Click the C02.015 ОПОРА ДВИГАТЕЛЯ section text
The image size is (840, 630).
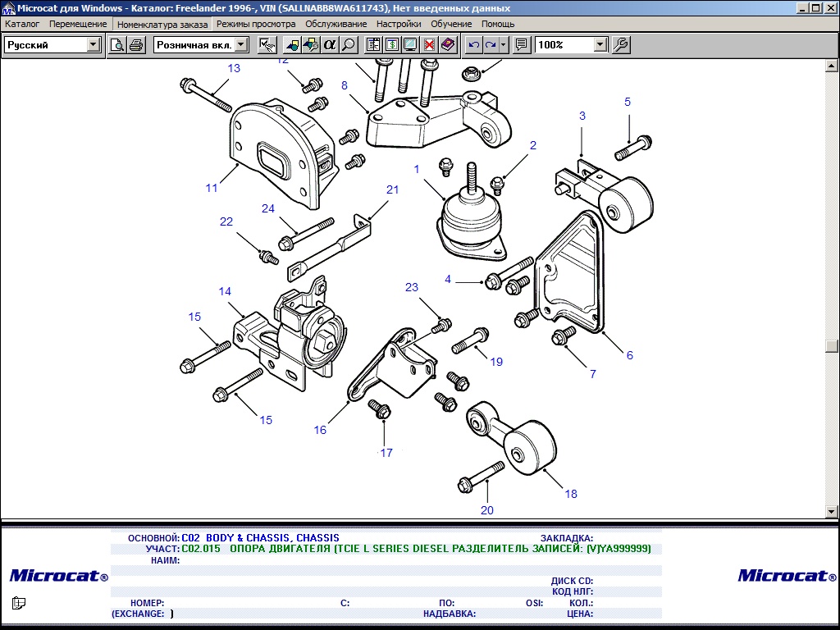[x=416, y=549]
